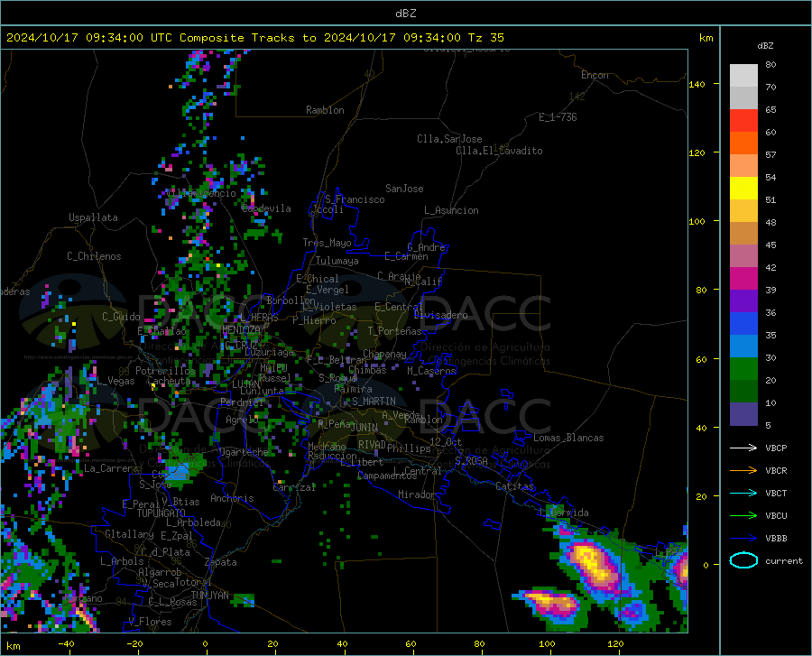Select the 80 dBZ light gray swatch
The width and height of the screenshot is (812, 656).
tap(743, 76)
